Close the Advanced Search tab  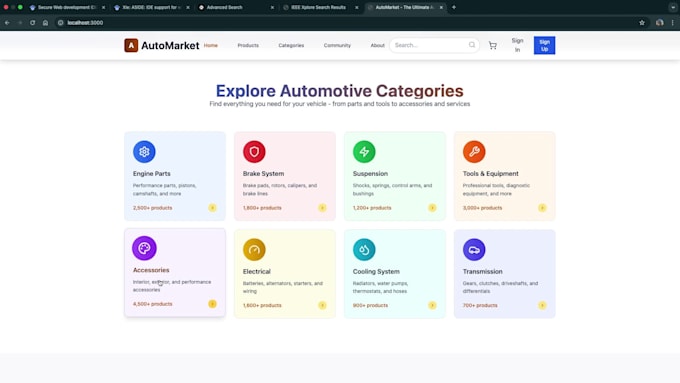click(x=272, y=7)
